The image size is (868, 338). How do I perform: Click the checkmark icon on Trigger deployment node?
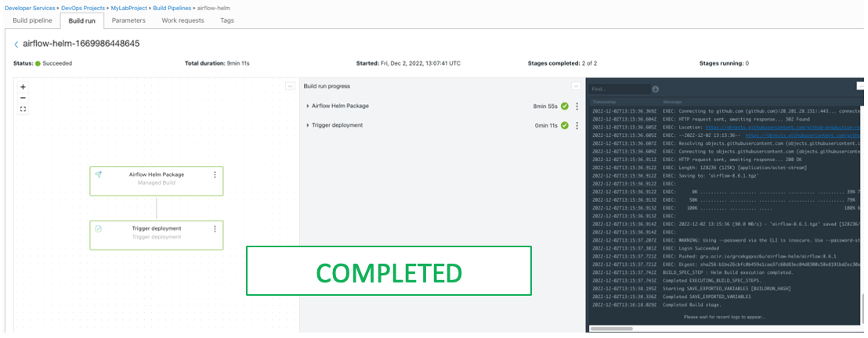point(98,228)
